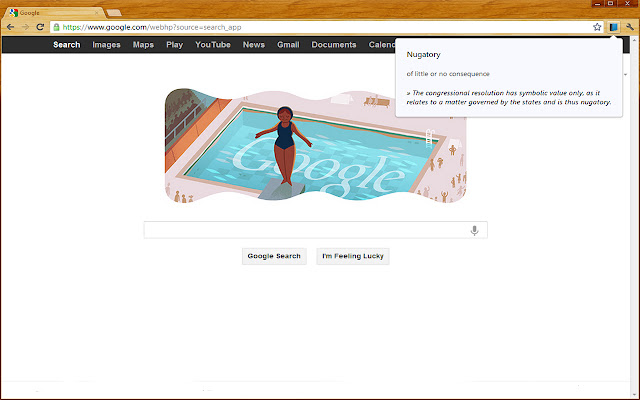Image resolution: width=640 pixels, height=400 pixels.
Task: Click the diving Olympics Google doodle
Action: click(x=316, y=144)
